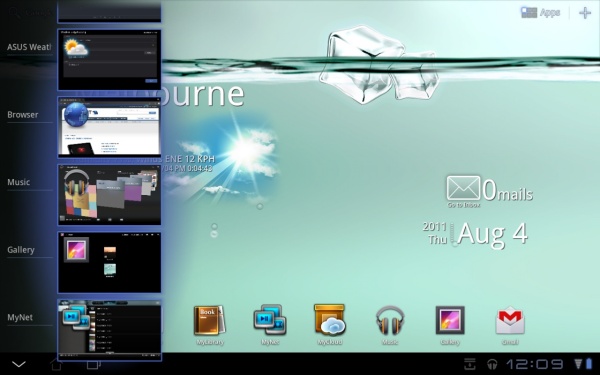Screen dimensions: 600x375
Task: Switch to Music recent app thumbnail
Action: click(x=109, y=195)
